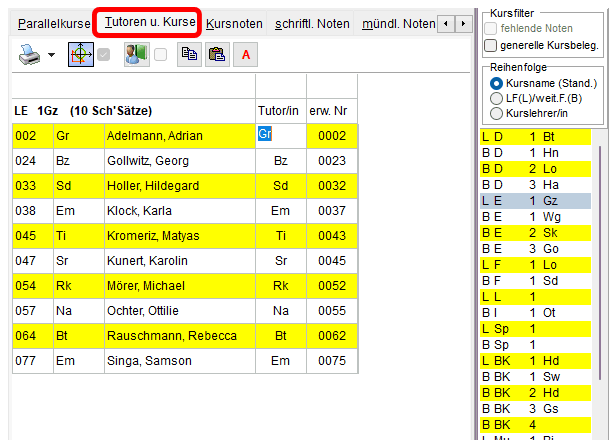Open the Kursnoten tab

(234, 22)
